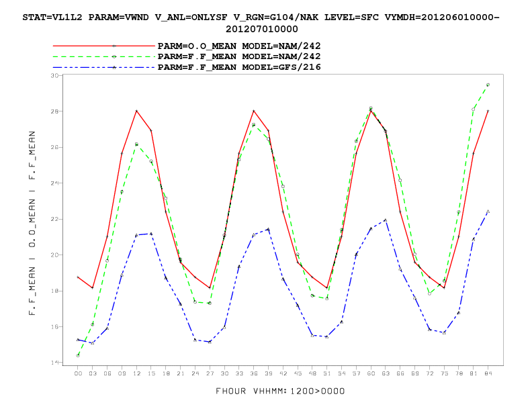Click x-axis tick label 18
This screenshot has width=532, height=411.
pyautogui.click(x=166, y=373)
